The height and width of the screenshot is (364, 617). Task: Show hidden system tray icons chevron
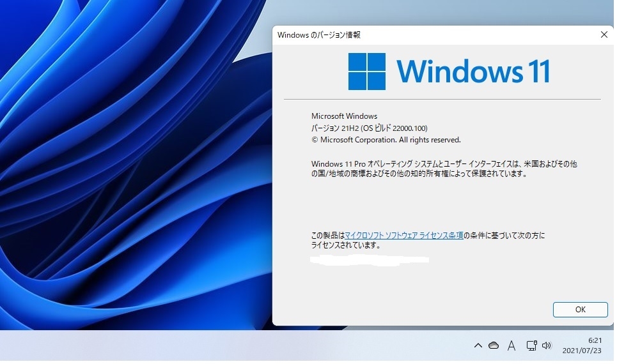(478, 345)
